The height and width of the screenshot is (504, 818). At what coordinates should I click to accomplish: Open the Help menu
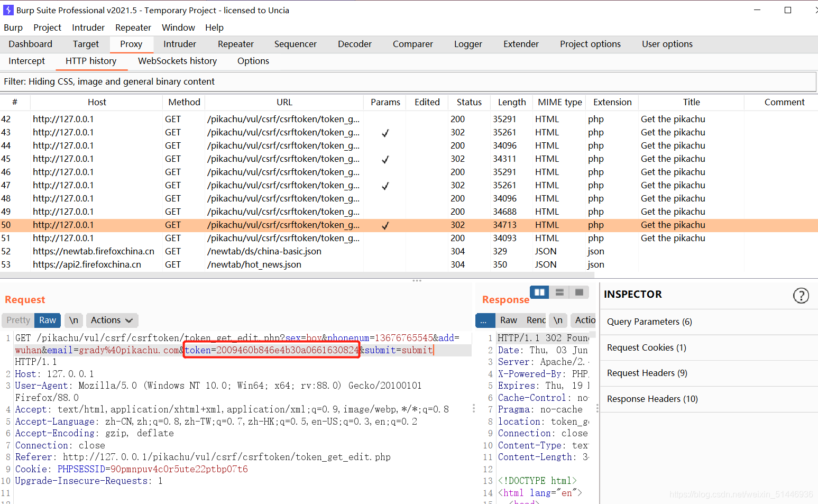coord(214,28)
